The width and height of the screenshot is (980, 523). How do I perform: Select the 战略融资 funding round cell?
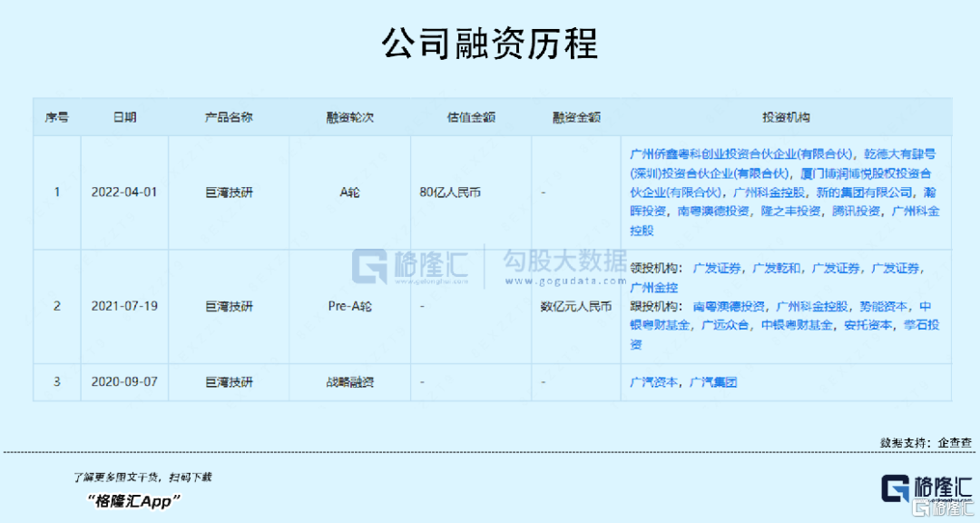tap(350, 382)
